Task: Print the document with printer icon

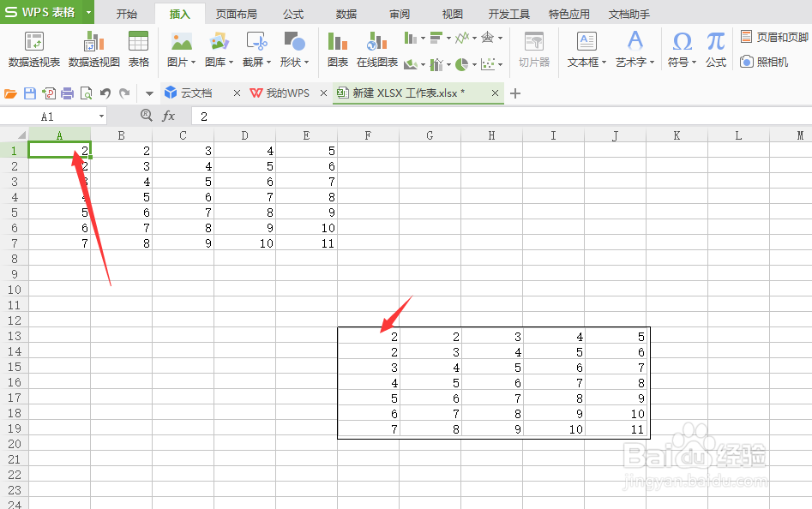Action: [68, 93]
